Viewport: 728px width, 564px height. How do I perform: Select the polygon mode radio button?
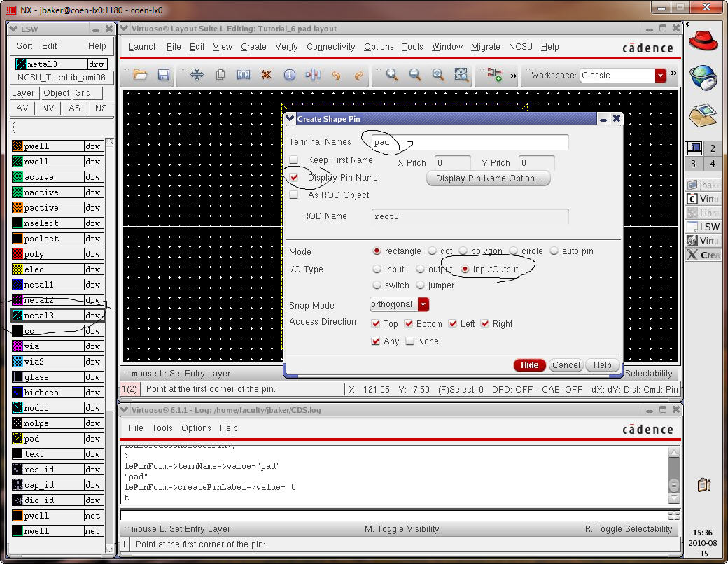click(x=463, y=251)
